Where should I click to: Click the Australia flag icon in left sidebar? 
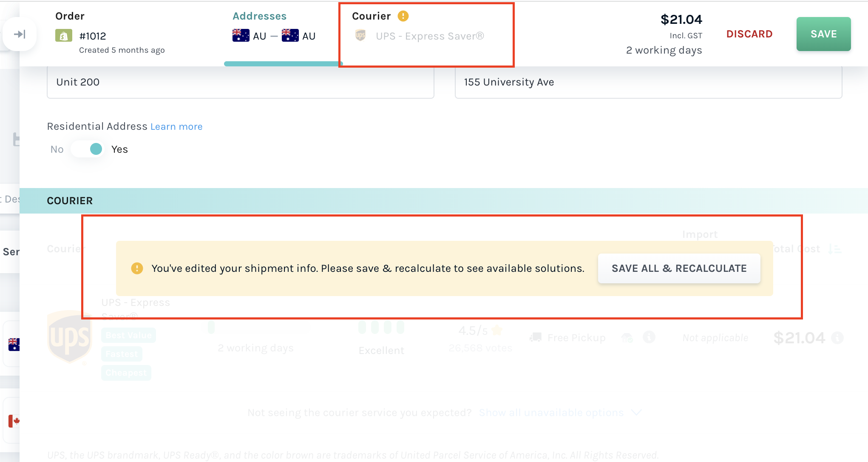coord(15,345)
